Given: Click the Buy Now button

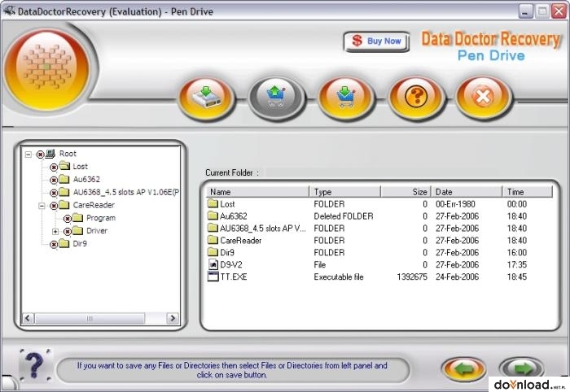Looking at the screenshot, I should coord(376,41).
